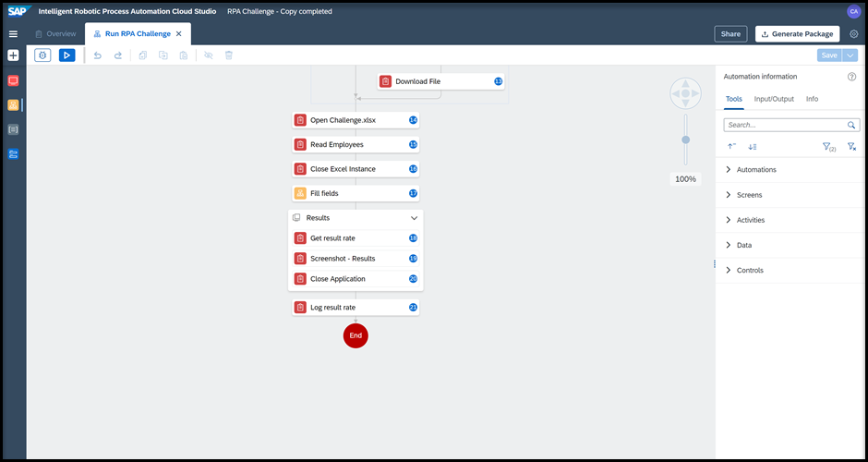
Task: Open Automation information help icon
Action: pyautogui.click(x=852, y=77)
